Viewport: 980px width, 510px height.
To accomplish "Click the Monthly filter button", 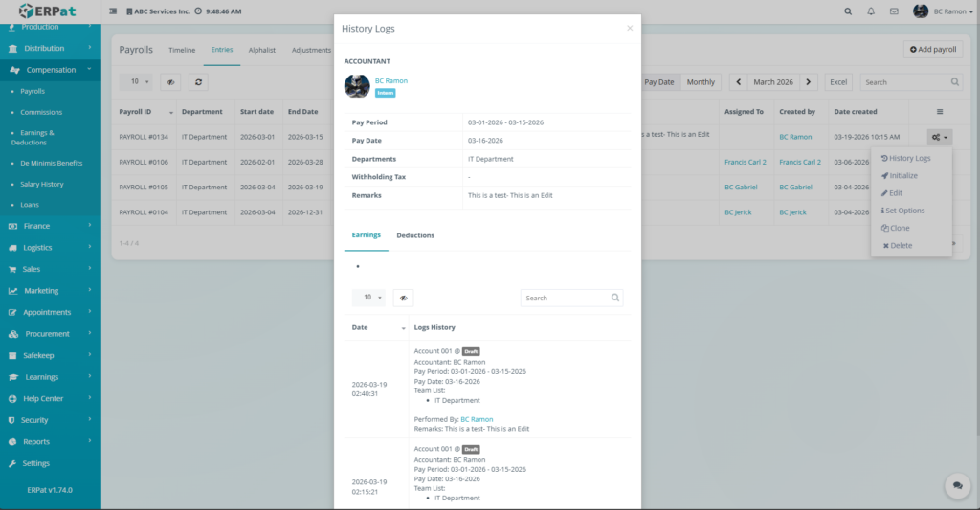I will [701, 82].
